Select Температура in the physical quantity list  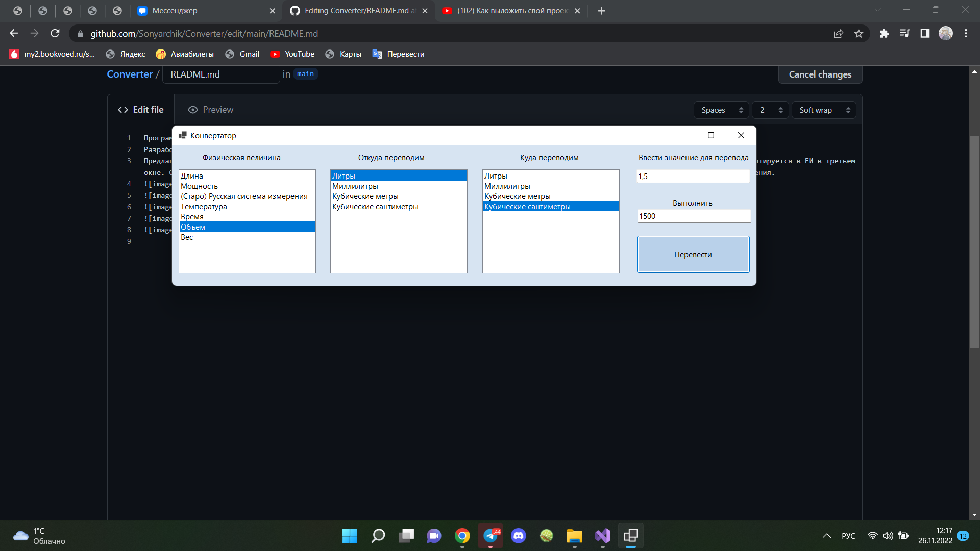[204, 206]
